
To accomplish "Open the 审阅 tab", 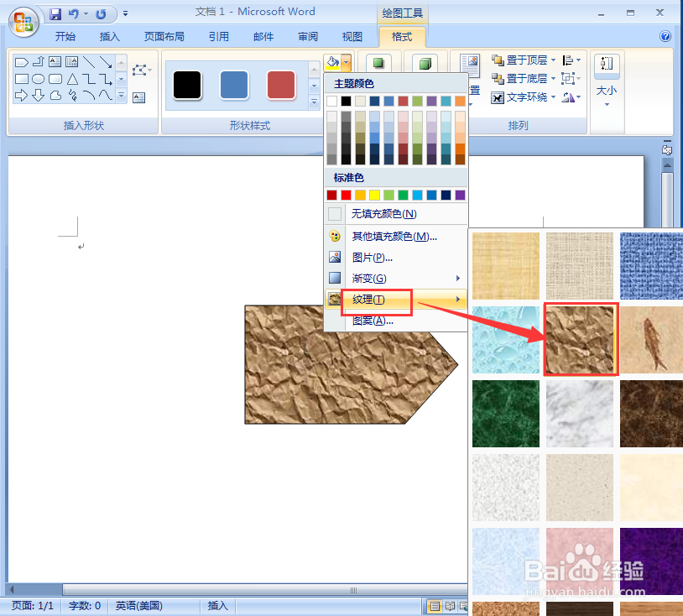I will [x=308, y=37].
